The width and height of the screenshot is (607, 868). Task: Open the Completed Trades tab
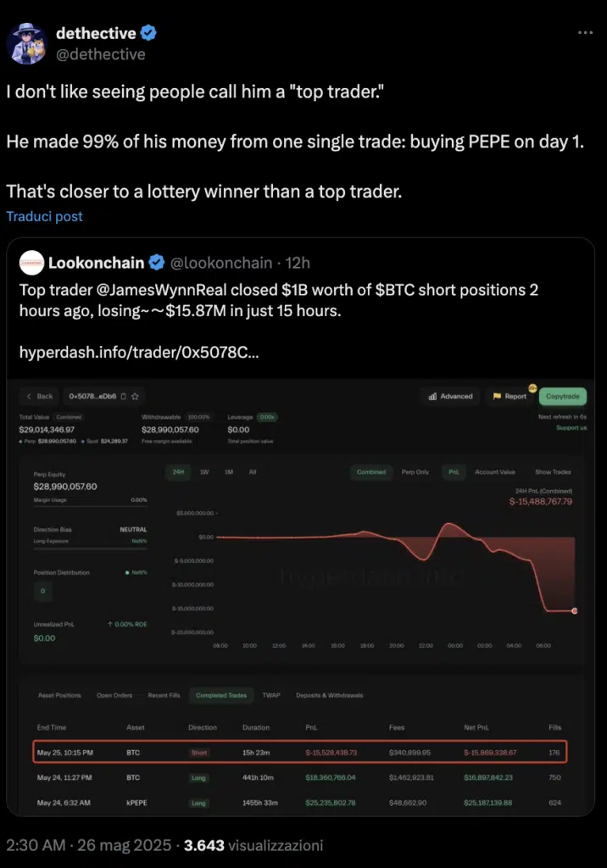click(x=221, y=695)
